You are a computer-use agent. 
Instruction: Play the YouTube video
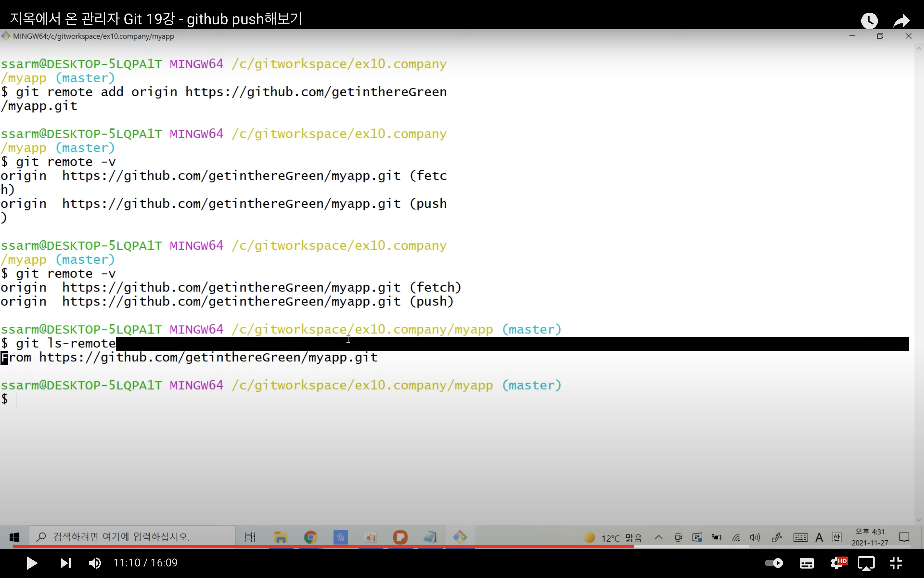point(32,563)
